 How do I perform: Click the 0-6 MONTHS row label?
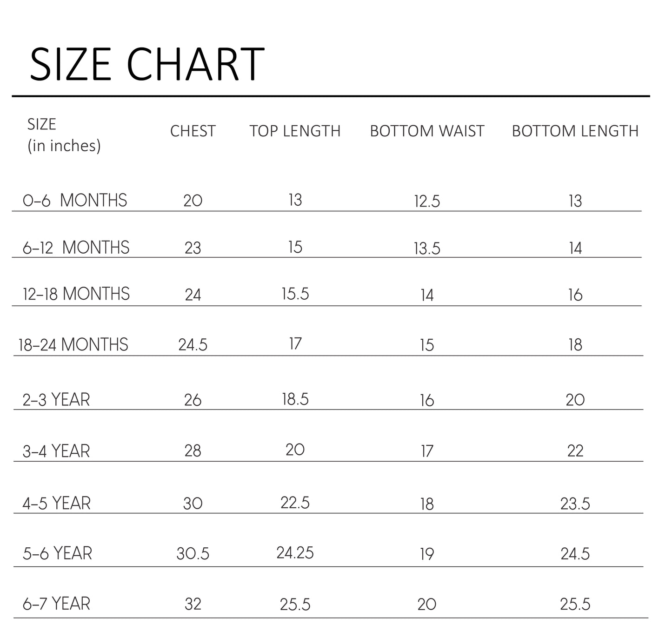75,201
